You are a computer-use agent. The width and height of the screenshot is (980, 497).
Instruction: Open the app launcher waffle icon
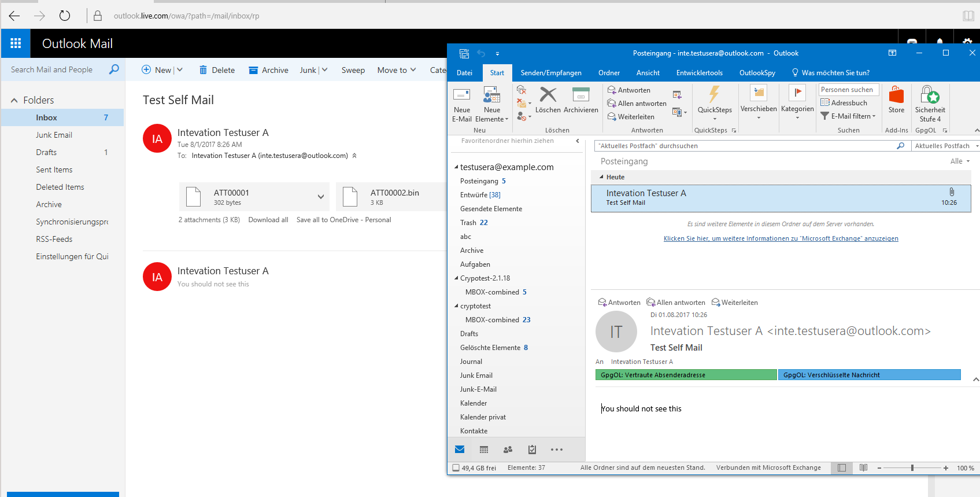(x=16, y=43)
